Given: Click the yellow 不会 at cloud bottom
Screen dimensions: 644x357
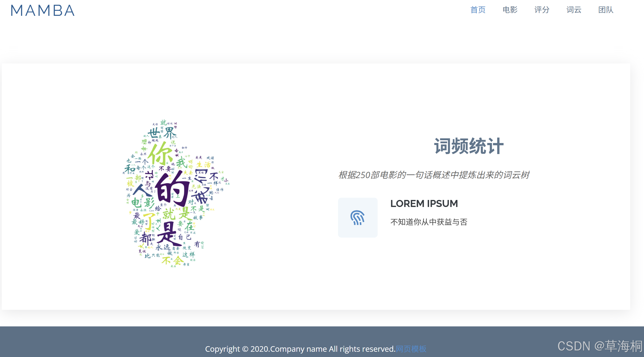Looking at the screenshot, I should click(x=173, y=260).
